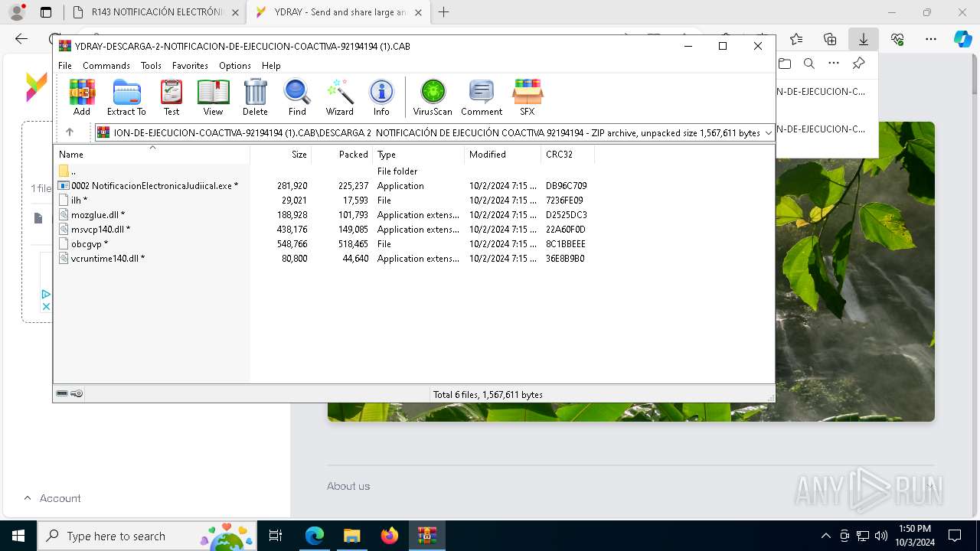Open a new browser tab

pyautogui.click(x=443, y=12)
